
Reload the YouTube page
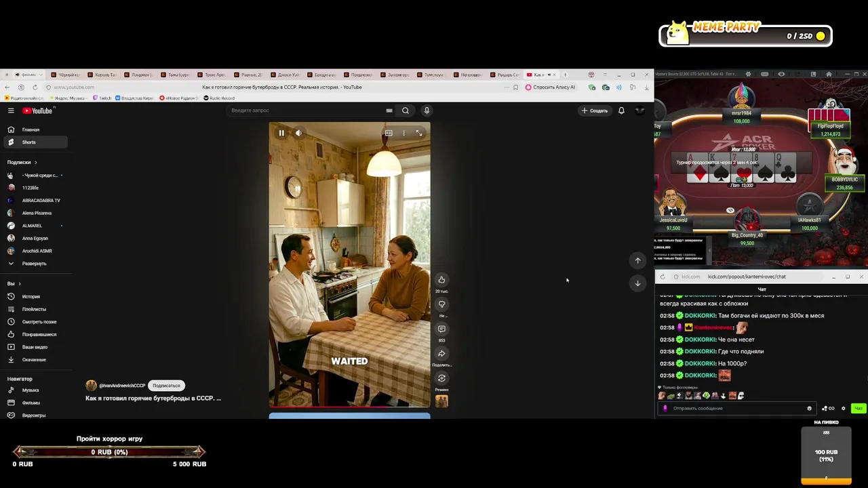click(x=35, y=87)
